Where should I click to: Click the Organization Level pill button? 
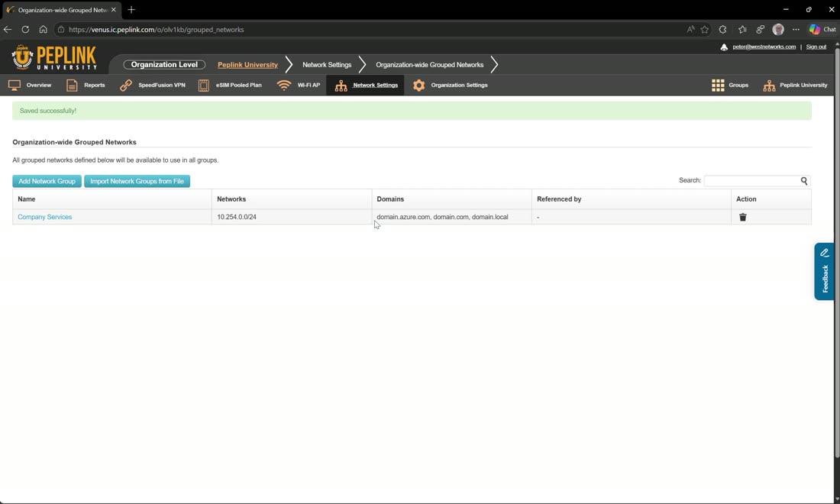pos(164,65)
